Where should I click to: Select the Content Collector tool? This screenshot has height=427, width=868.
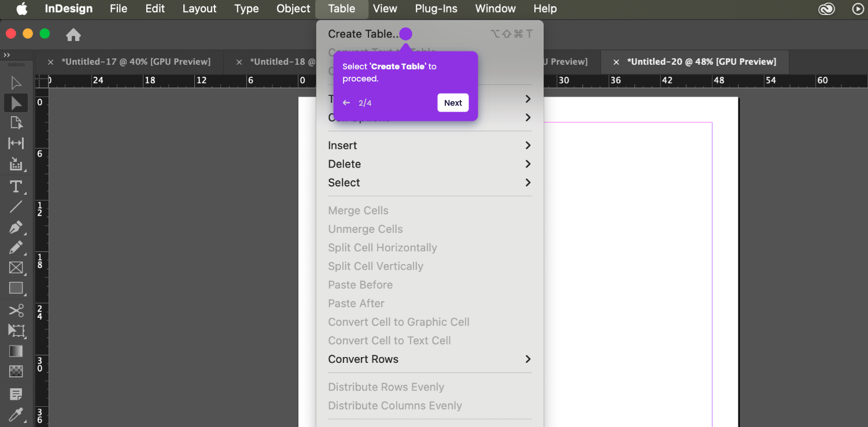(16, 164)
